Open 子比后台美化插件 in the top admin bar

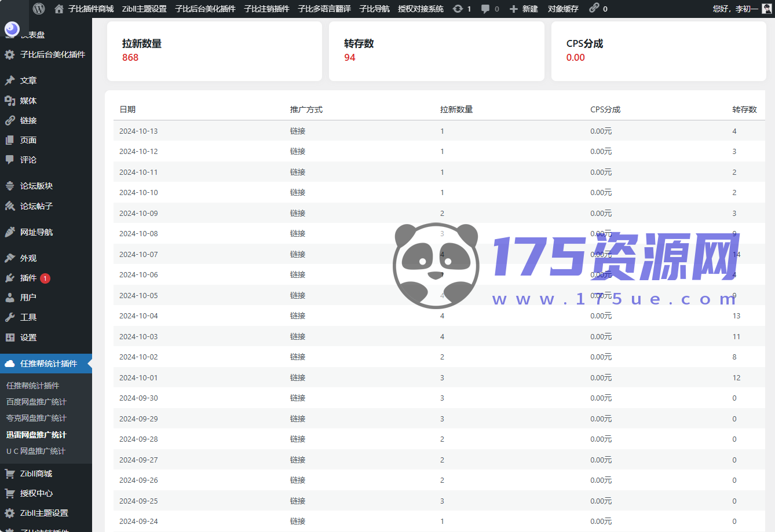point(205,9)
